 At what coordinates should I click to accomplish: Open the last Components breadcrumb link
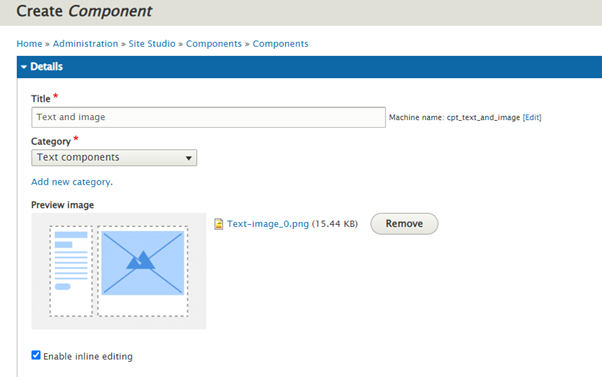click(x=280, y=44)
